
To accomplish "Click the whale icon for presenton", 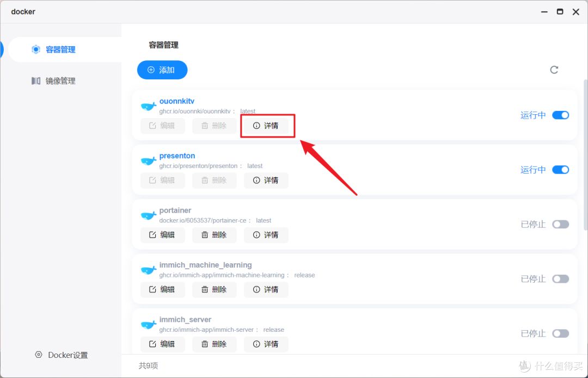I will point(149,160).
